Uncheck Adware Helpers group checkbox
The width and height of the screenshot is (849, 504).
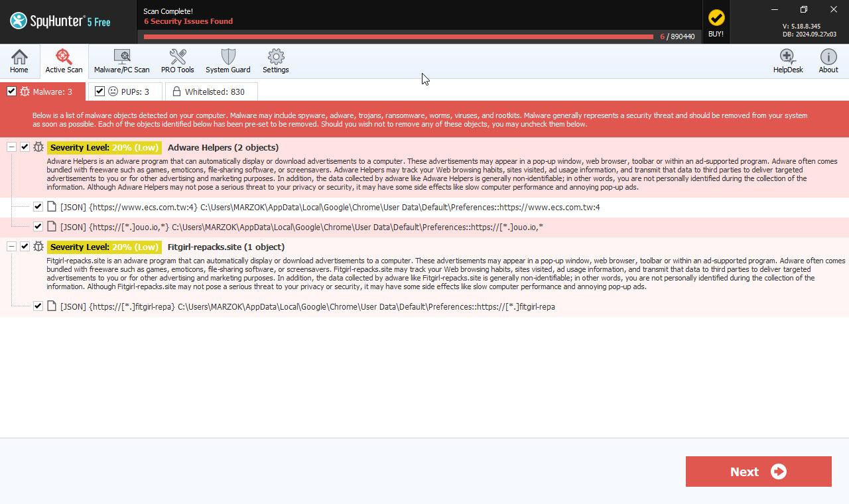25,147
